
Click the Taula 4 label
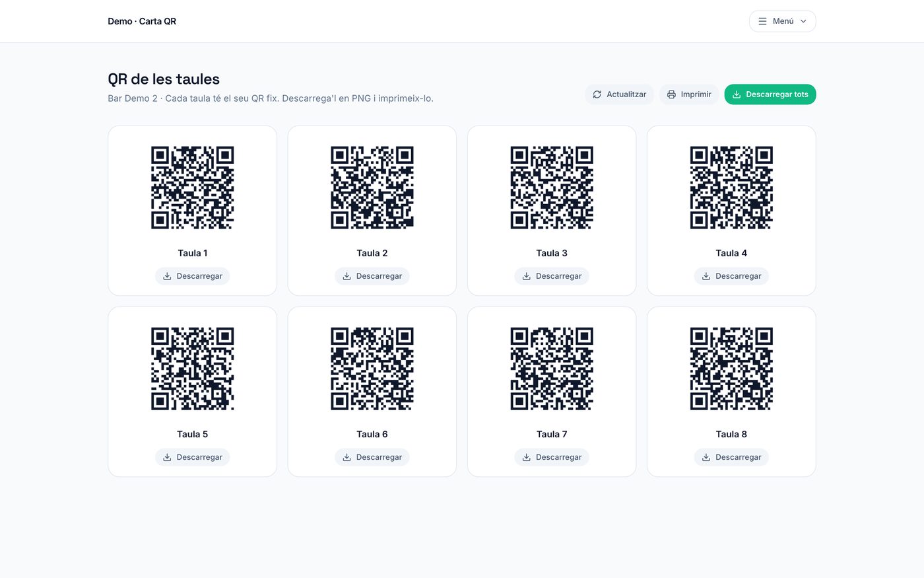click(x=731, y=253)
